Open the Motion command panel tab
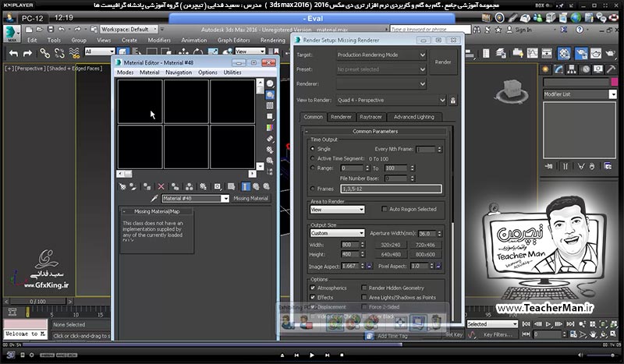The image size is (624, 364). (x=585, y=69)
